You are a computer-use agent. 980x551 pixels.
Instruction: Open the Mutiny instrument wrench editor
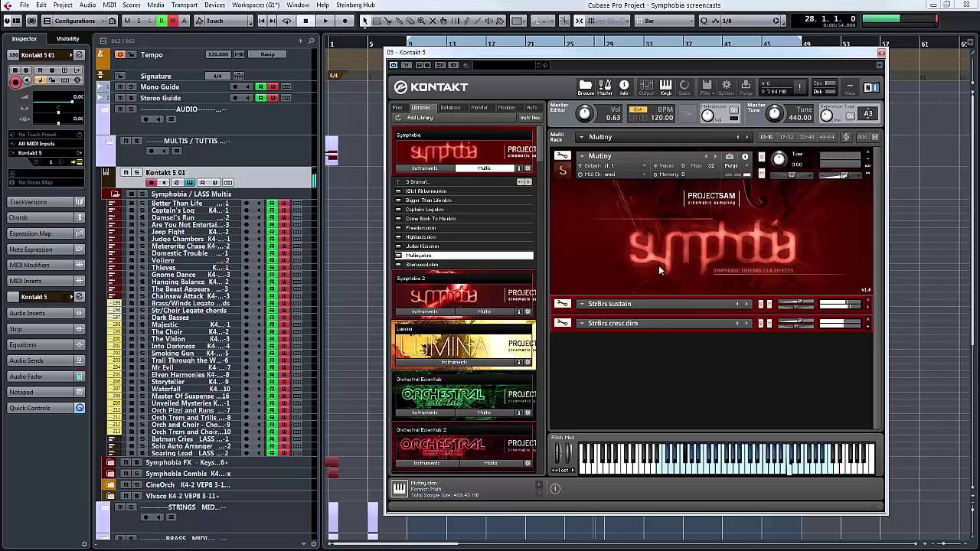point(562,156)
